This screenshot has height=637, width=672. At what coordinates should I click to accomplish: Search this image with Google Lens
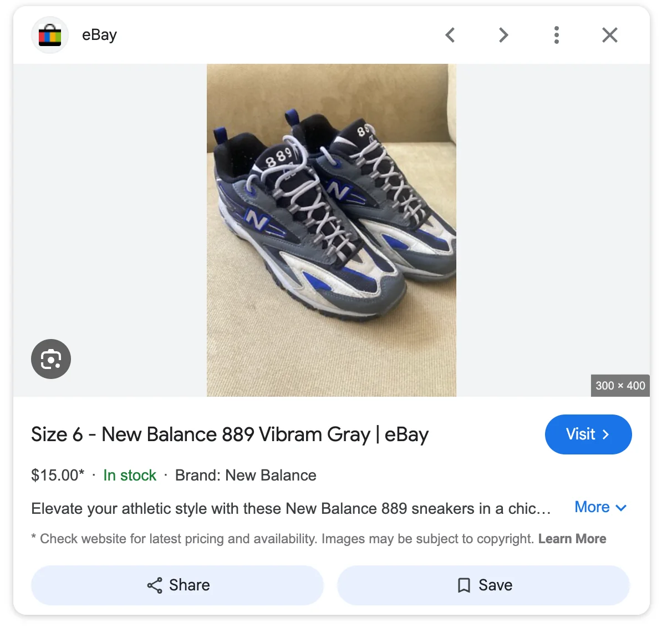[51, 359]
